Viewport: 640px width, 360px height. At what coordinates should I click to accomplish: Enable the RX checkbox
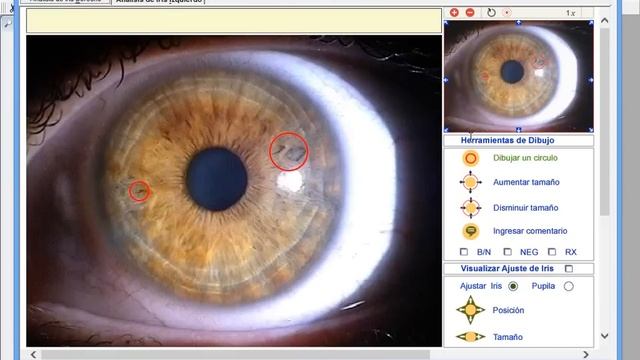pos(552,252)
